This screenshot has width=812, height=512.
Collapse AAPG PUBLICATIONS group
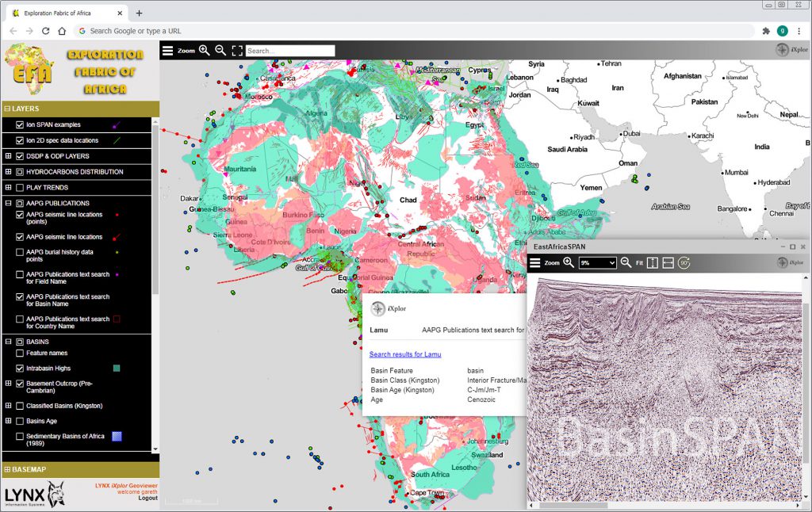(x=8, y=203)
